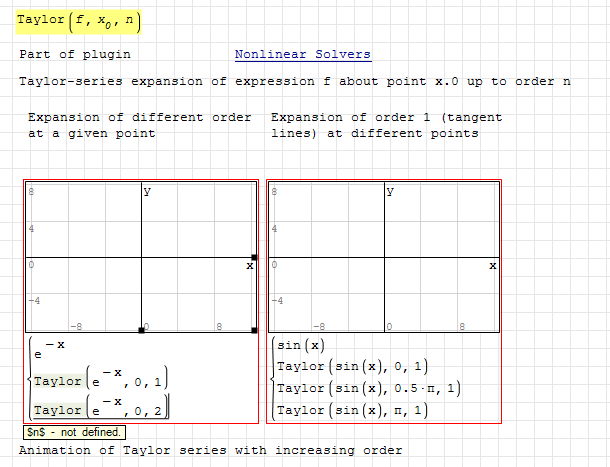The image size is (610, 467).
Task: Click the 'Expansion of different order' caption
Action: [x=139, y=117]
